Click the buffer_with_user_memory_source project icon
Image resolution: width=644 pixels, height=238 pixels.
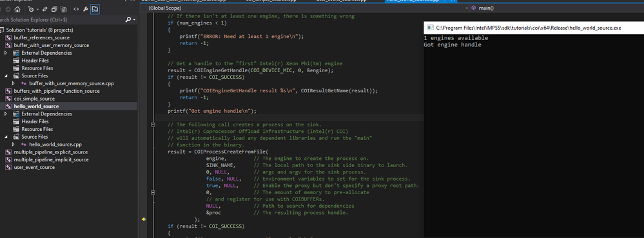pyautogui.click(x=8, y=45)
